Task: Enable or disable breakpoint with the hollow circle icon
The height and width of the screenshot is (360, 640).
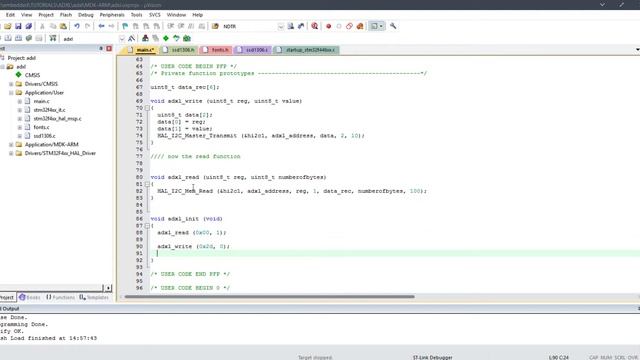Action: [339, 26]
